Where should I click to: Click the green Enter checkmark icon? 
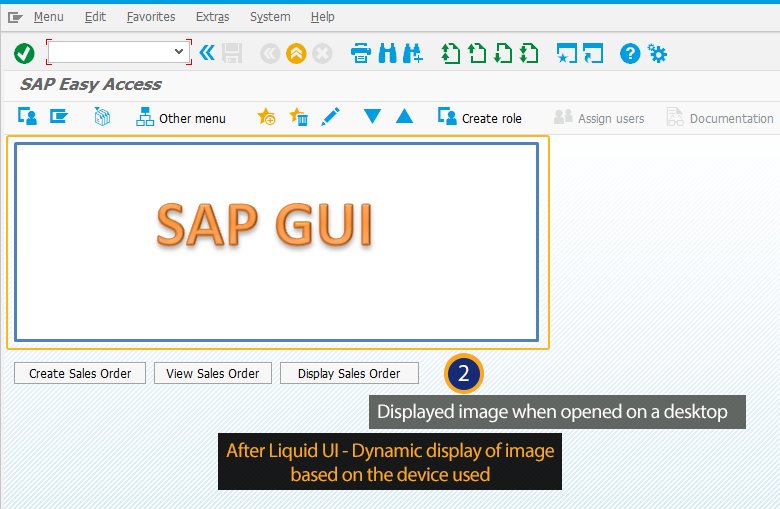pos(24,53)
